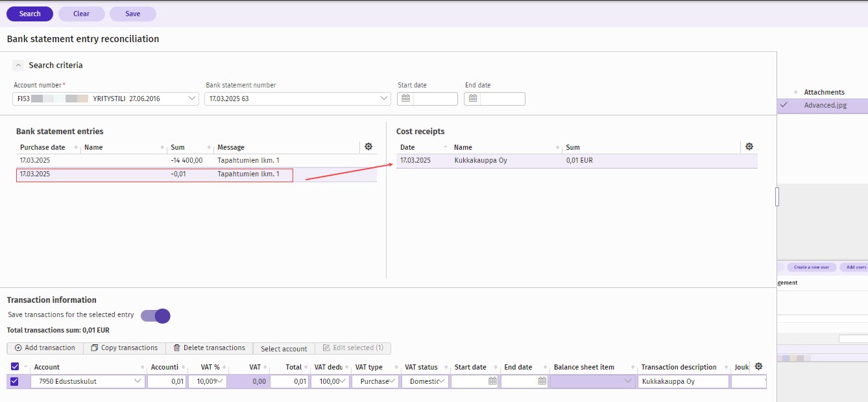
Task: Add a new transaction row
Action: (45, 348)
